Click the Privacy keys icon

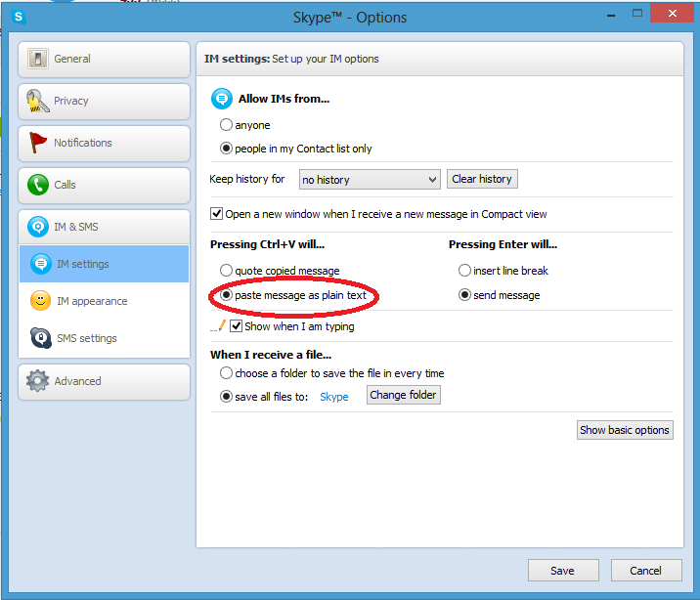click(x=37, y=101)
